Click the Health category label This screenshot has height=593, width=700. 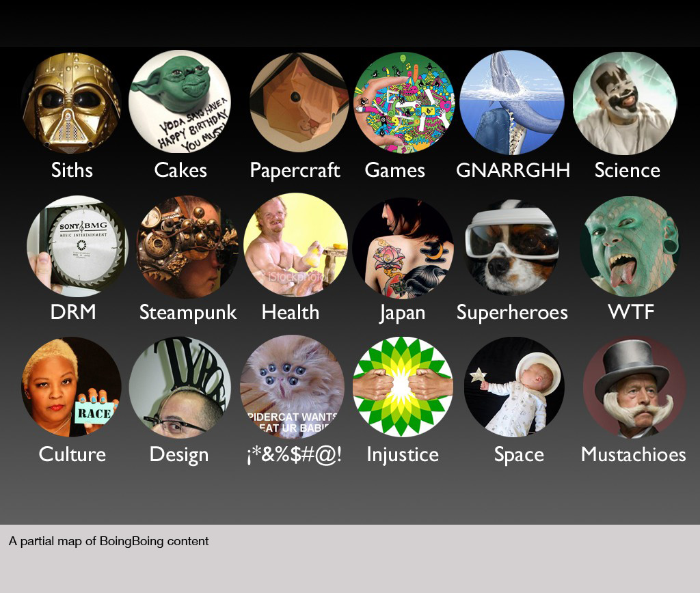coord(291,312)
